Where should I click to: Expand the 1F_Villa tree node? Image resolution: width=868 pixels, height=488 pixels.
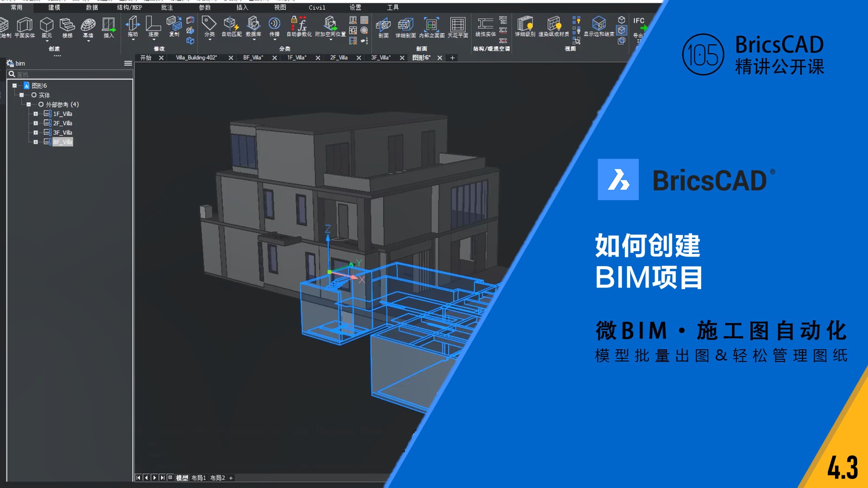pos(36,114)
